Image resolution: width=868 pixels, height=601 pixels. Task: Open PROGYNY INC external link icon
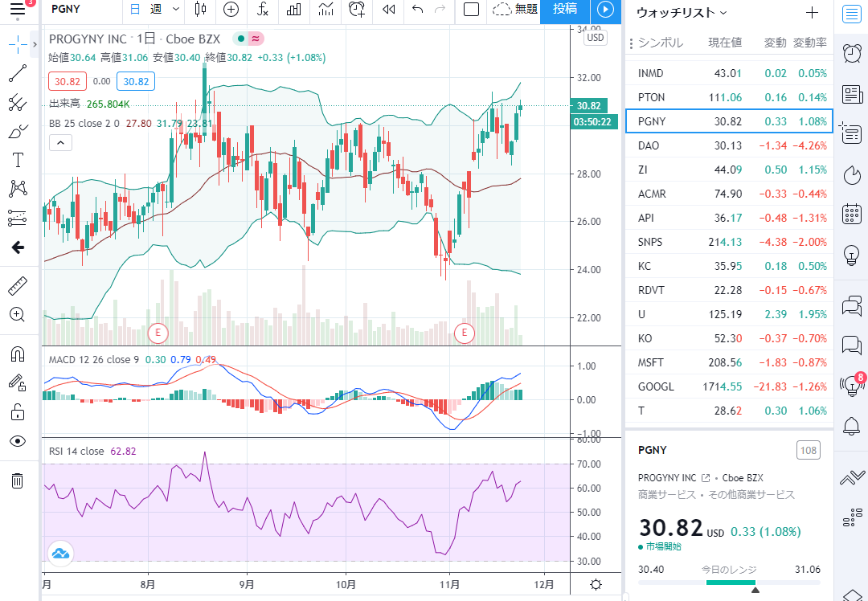tap(706, 477)
